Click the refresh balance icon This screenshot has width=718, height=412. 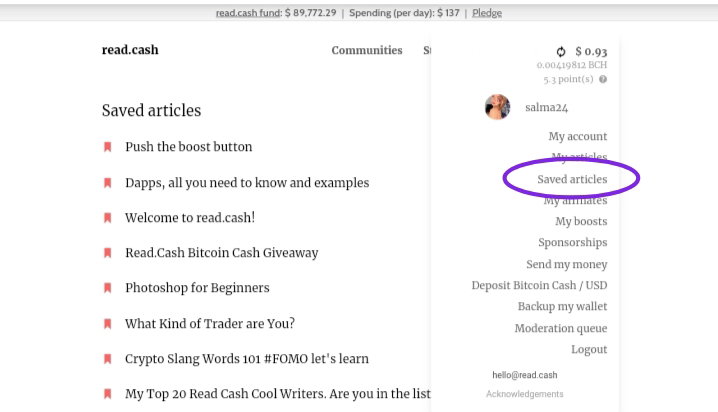click(x=561, y=52)
